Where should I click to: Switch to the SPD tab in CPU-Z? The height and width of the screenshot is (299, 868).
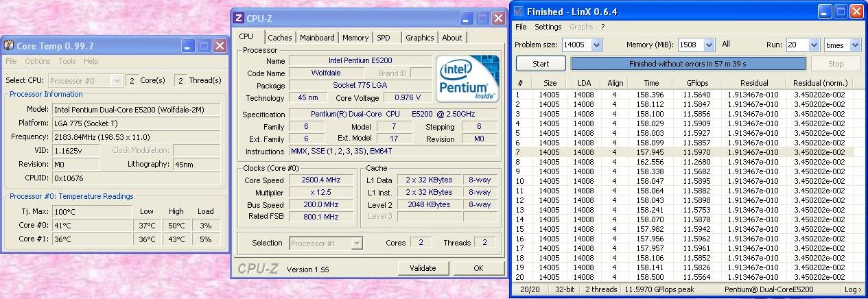(x=384, y=38)
